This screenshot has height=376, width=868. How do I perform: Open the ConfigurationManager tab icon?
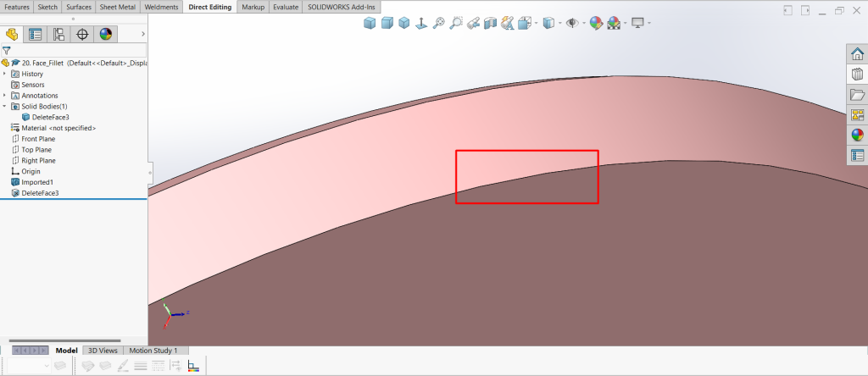coord(58,35)
